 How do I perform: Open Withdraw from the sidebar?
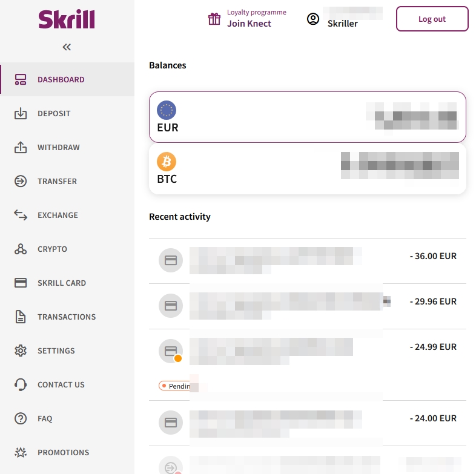click(x=59, y=148)
